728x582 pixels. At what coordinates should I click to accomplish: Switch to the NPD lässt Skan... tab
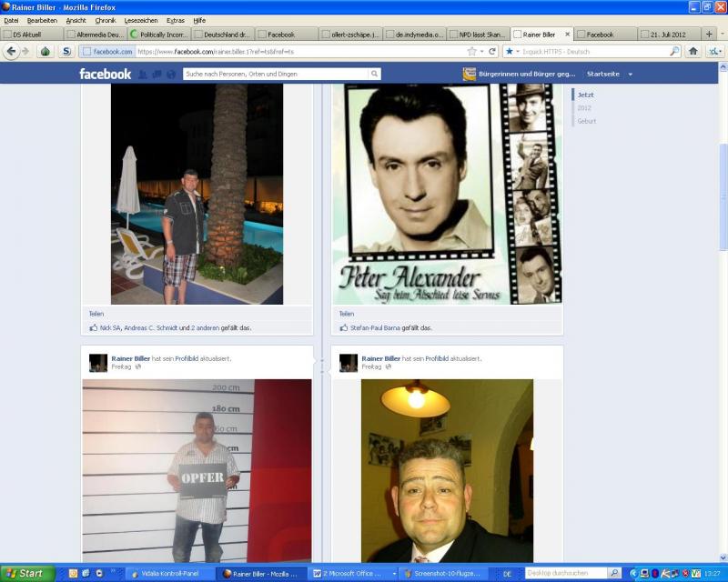(478, 35)
